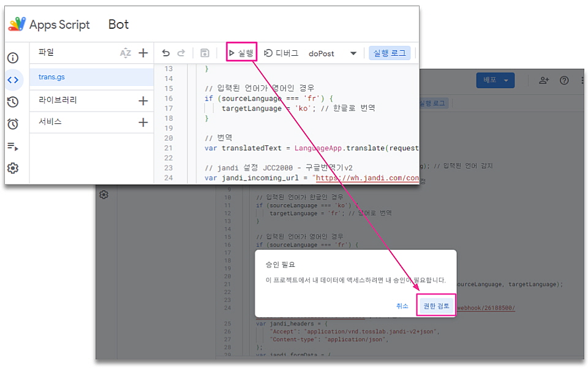
Task: Click the Undo arrow in editor toolbar
Action: coord(166,53)
